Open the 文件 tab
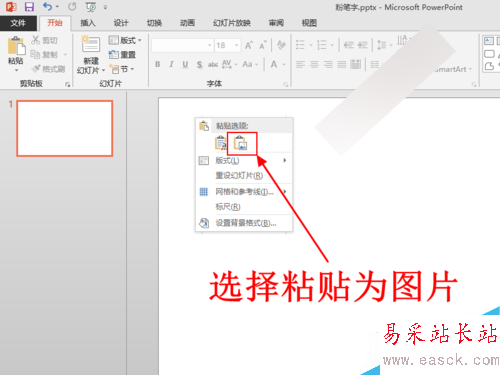The height and width of the screenshot is (375, 500). (x=18, y=23)
